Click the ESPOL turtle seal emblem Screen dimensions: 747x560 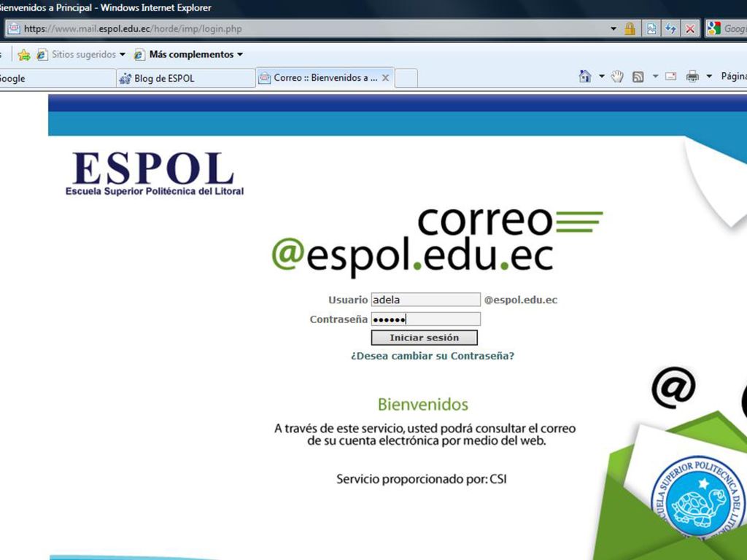[699, 500]
